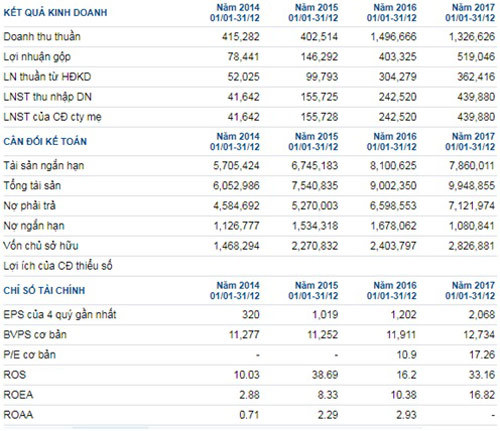Click the 2016 Tổng tài sản value 9,002,350

point(393,186)
